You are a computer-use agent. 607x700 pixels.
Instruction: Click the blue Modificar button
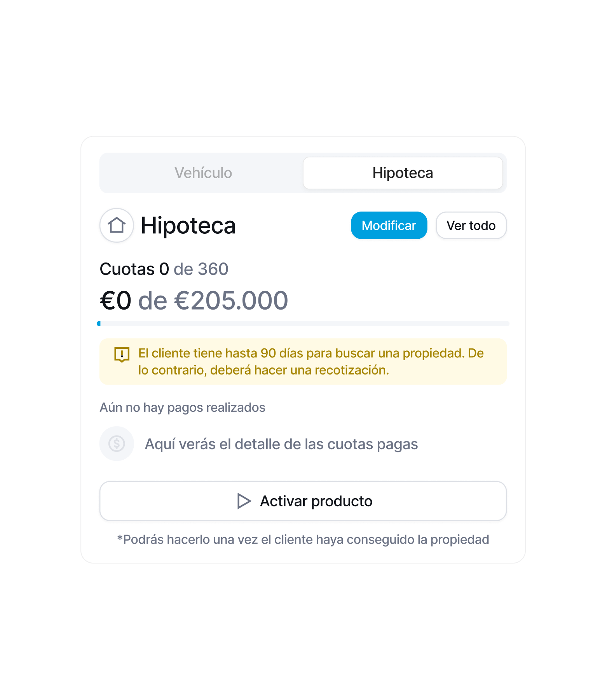[x=389, y=225]
